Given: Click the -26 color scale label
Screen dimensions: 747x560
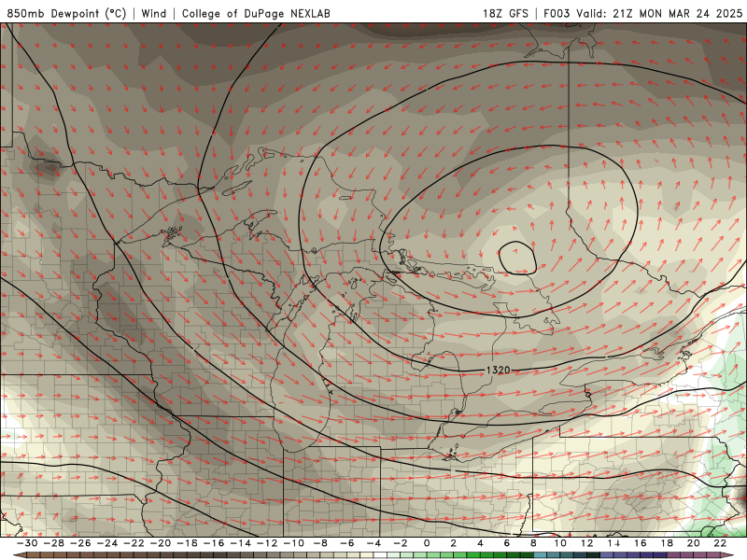Looking at the screenshot, I should pyautogui.click(x=80, y=543).
